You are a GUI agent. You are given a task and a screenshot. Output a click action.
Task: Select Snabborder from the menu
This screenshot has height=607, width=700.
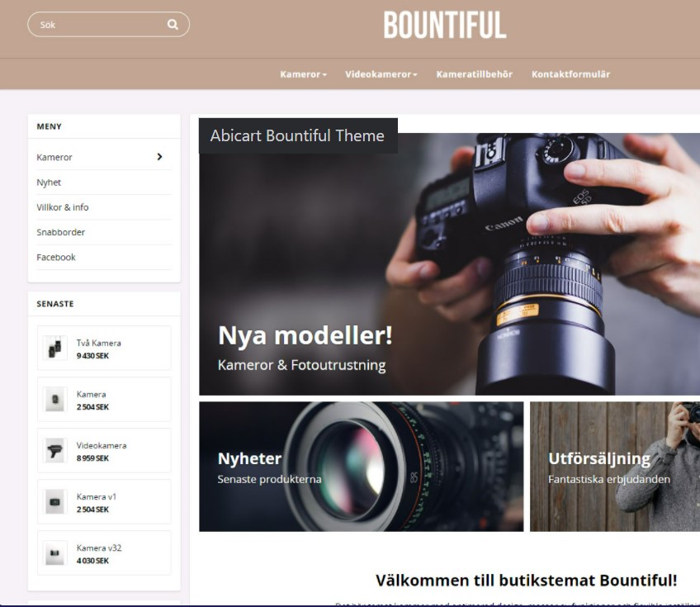(x=59, y=232)
